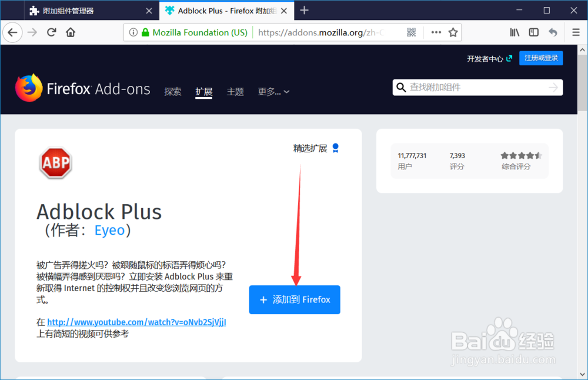Click the star rating icons
The image size is (588, 380).
coord(521,156)
